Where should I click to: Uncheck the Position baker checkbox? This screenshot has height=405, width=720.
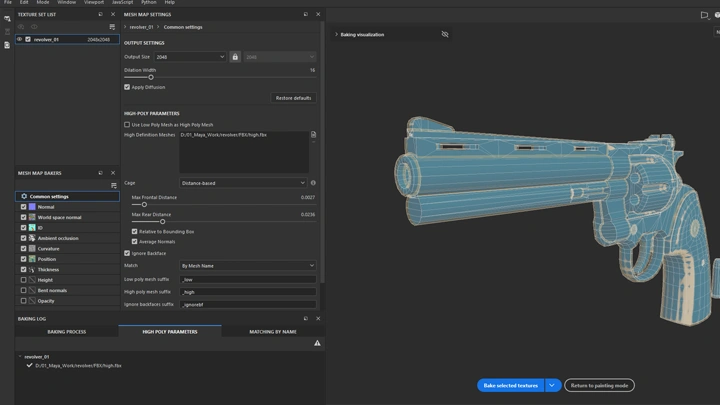[23, 259]
